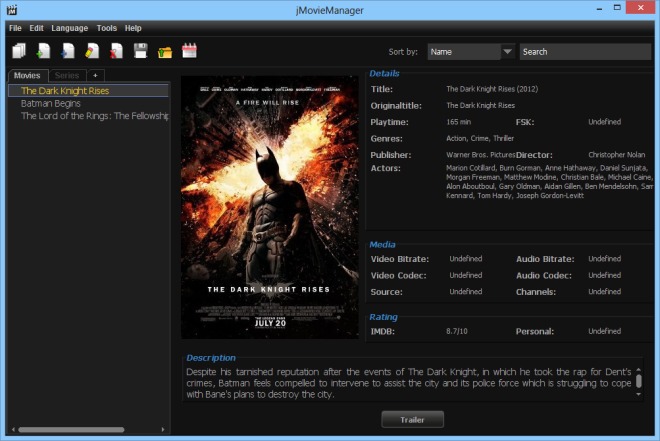The height and width of the screenshot is (441, 660).
Task: Click the document with blue arrow icon
Action: [67, 51]
